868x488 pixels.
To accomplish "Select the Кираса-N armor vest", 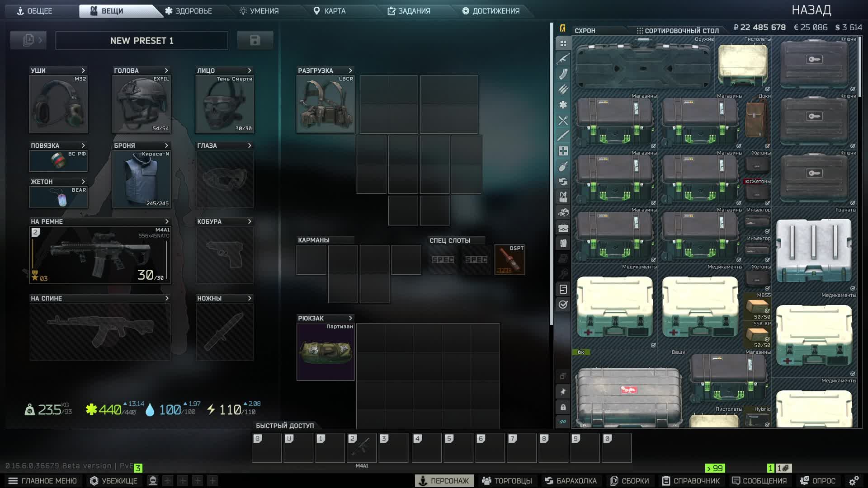I will pyautogui.click(x=142, y=179).
